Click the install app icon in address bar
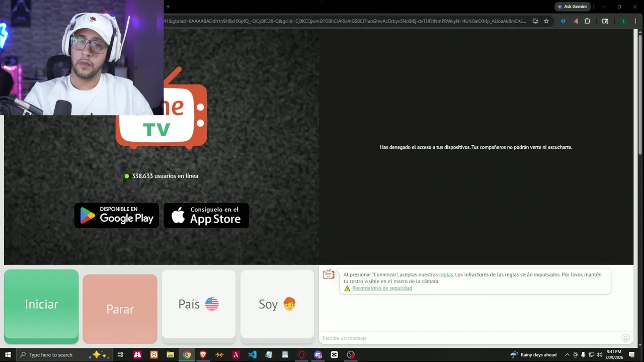The height and width of the screenshot is (362, 644). click(535, 21)
